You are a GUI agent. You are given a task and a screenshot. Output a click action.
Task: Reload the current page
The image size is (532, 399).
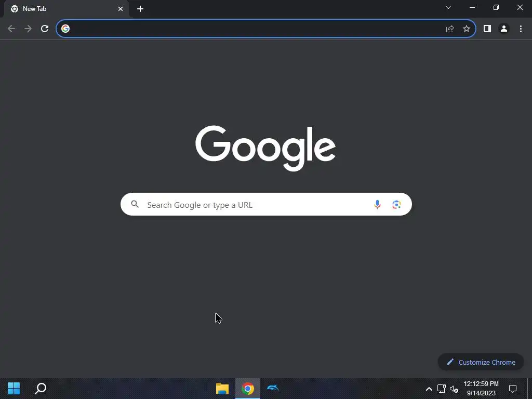point(45,29)
